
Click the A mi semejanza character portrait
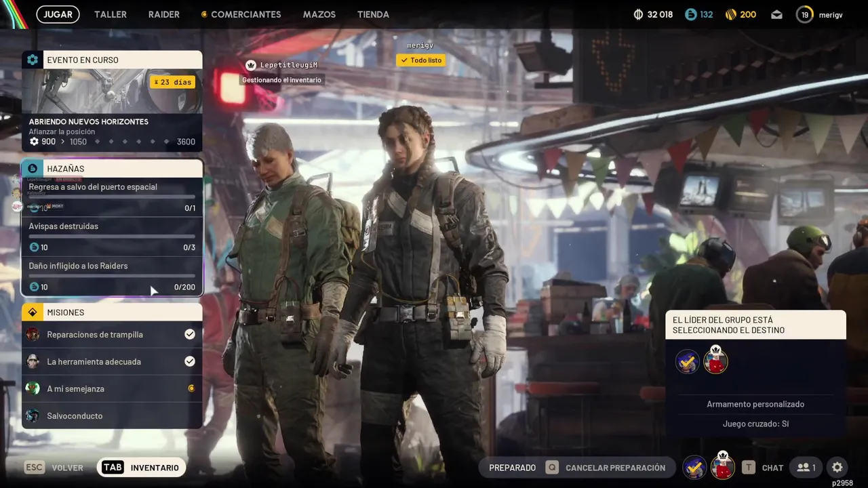pos(33,389)
